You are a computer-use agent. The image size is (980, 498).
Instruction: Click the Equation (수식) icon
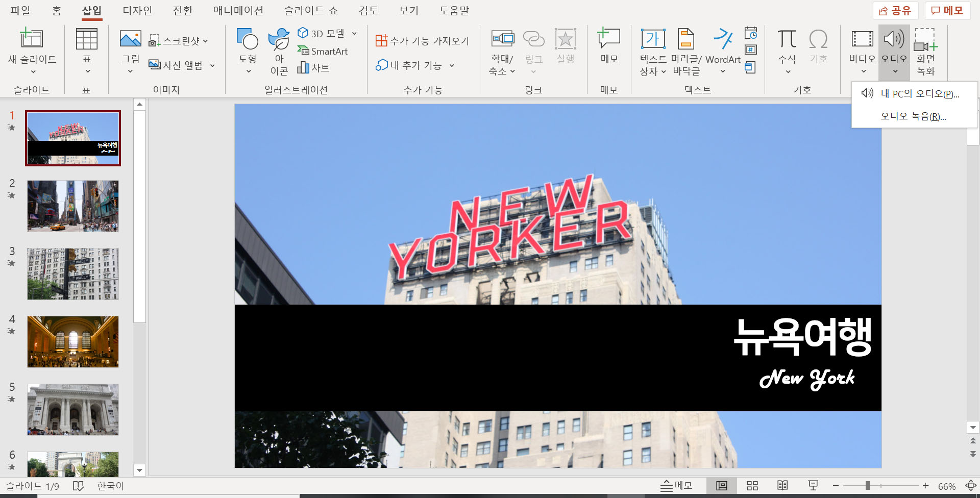(x=787, y=39)
